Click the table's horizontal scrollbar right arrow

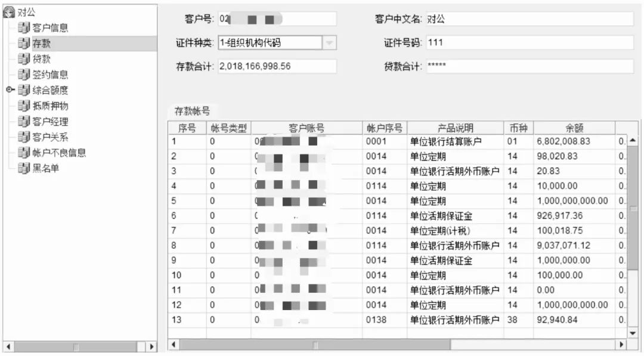tap(622, 345)
